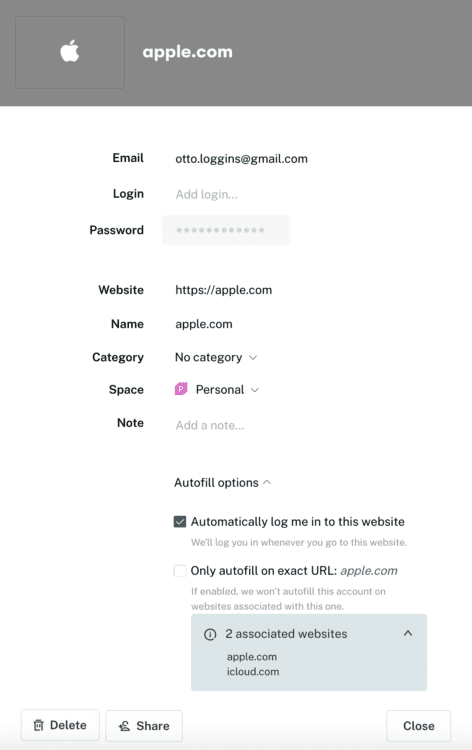Click the person icon on Share

pos(124,726)
